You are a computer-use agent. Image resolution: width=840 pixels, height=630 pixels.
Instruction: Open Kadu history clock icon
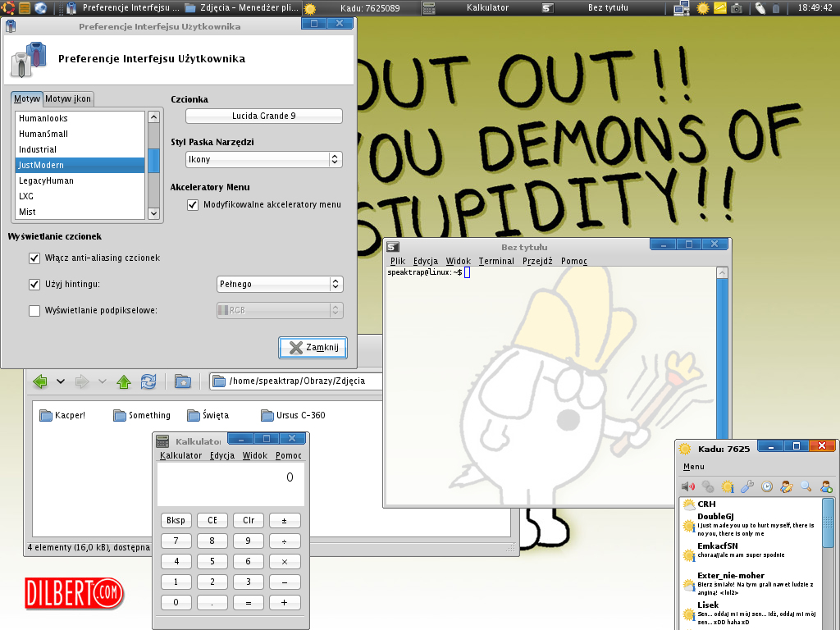tap(767, 486)
